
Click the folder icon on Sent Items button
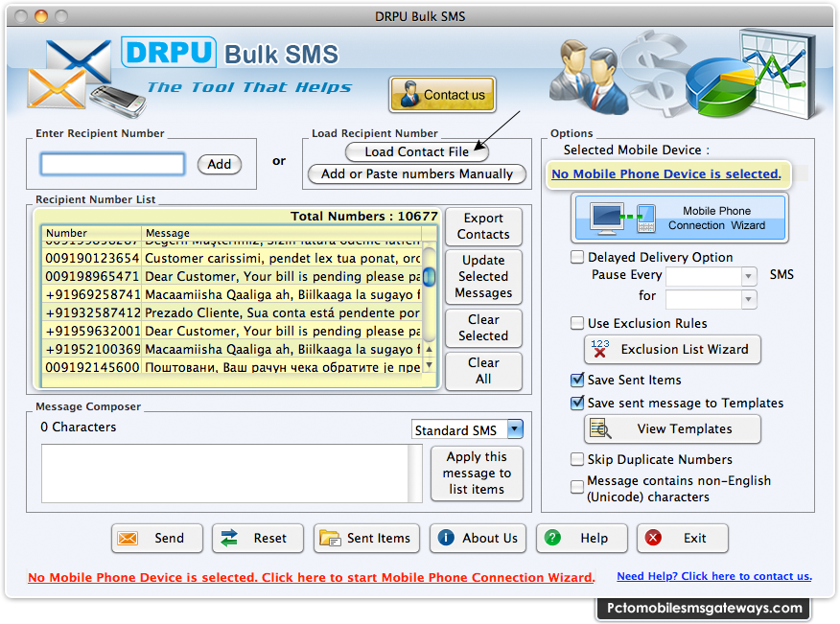coord(330,538)
